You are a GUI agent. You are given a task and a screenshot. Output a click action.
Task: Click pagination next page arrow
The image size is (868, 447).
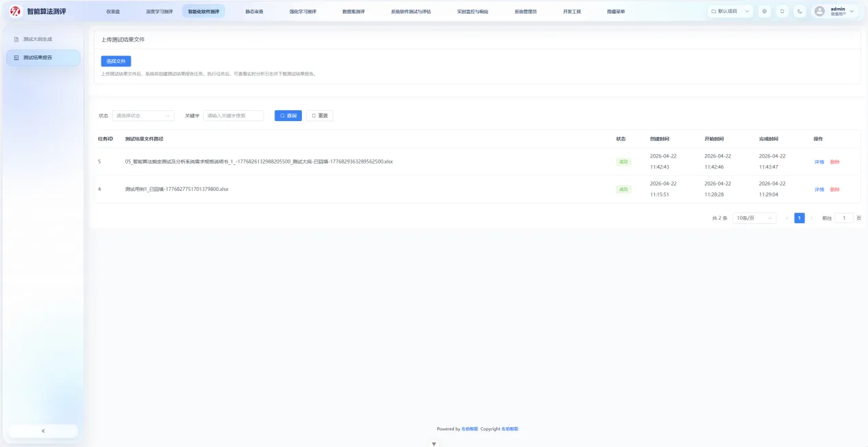[x=812, y=218]
